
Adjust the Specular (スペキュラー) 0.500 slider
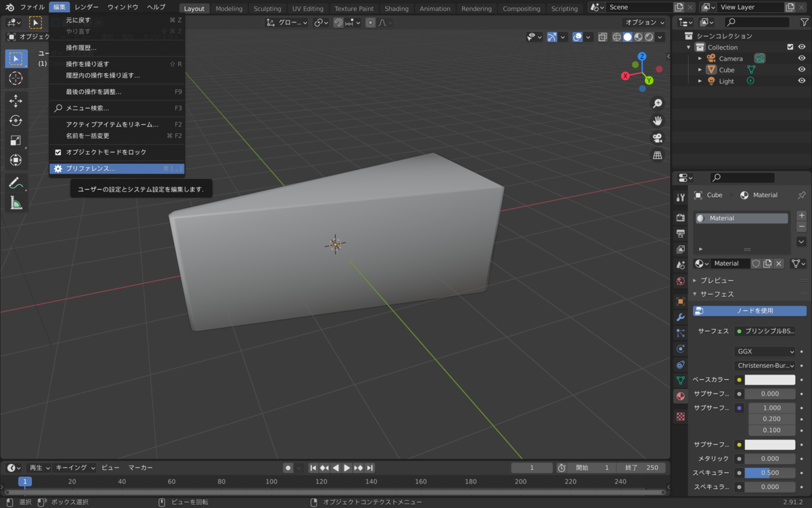coord(770,473)
